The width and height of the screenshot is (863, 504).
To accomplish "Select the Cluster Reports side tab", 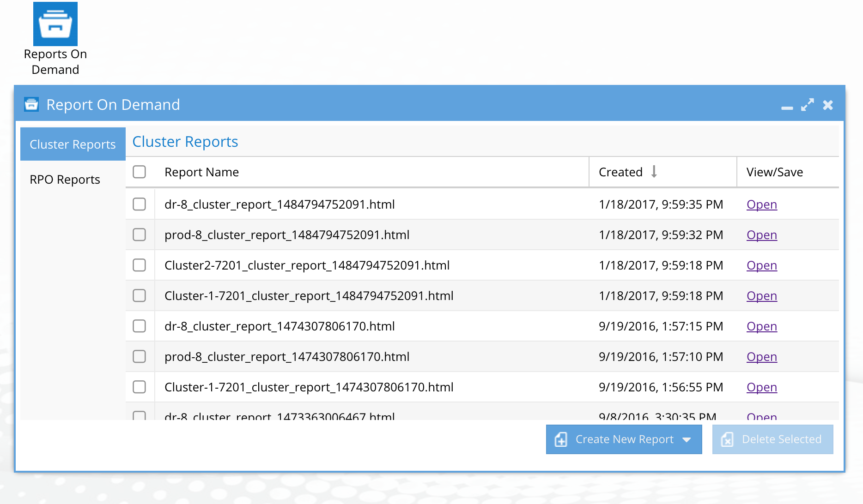I will (x=73, y=144).
